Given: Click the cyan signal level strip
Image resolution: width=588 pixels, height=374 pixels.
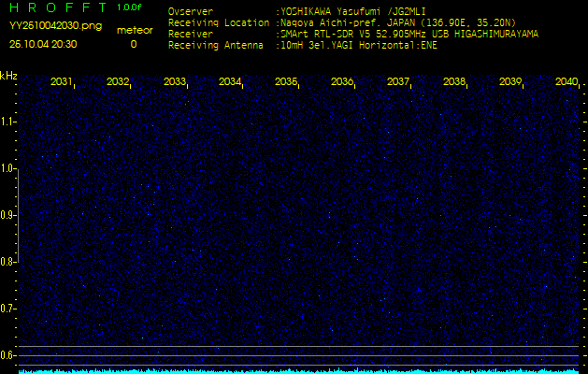Looking at the screenshot, I should coord(299,370).
